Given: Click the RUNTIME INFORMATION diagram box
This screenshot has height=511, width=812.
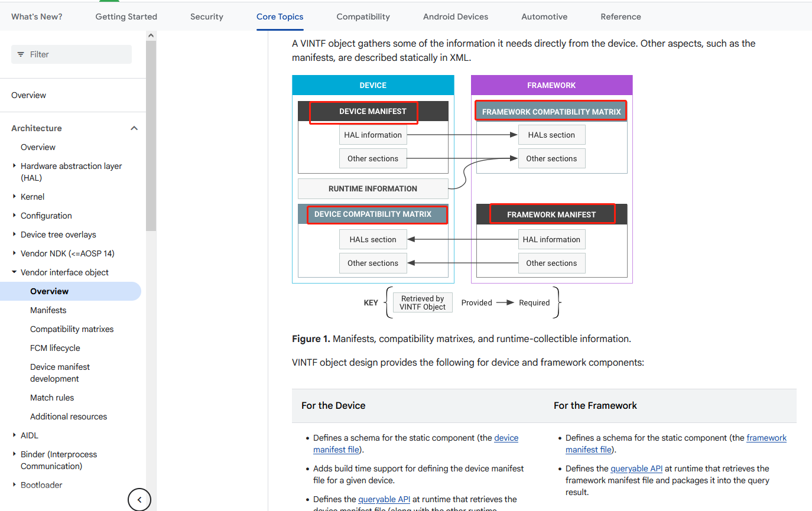Looking at the screenshot, I should (373, 188).
